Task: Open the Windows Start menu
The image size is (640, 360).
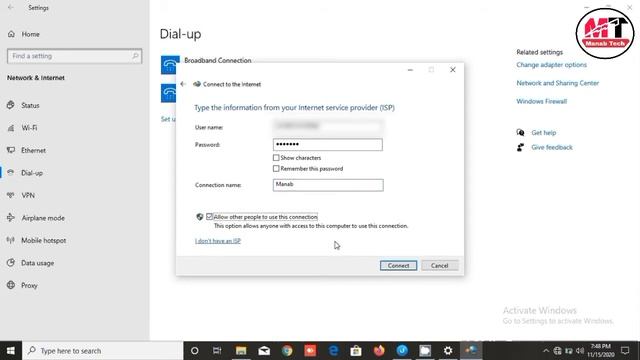Action: tap(11, 351)
